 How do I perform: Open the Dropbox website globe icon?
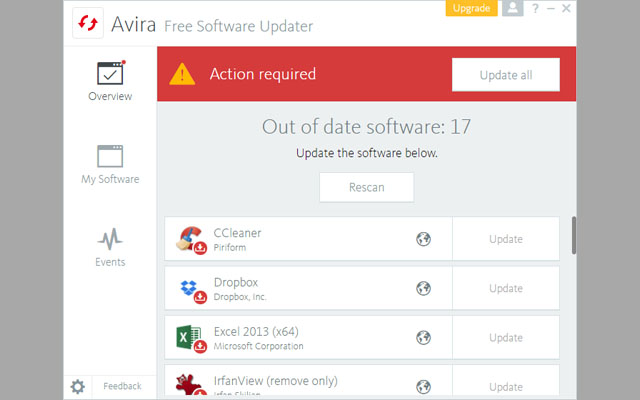coord(424,289)
